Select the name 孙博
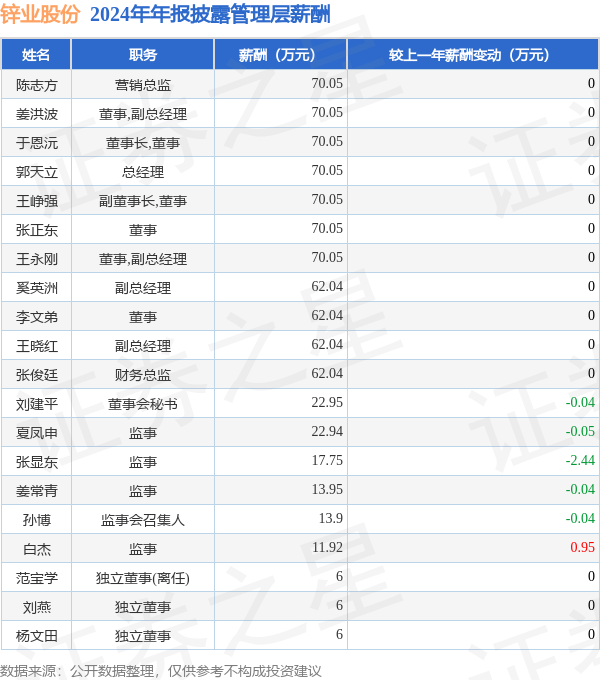 [37, 520]
